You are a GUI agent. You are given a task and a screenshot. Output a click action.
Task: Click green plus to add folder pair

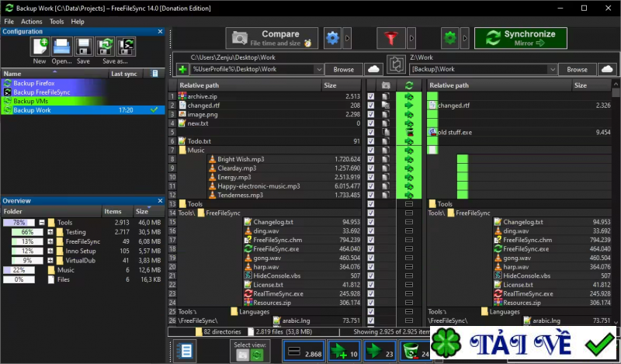(182, 70)
